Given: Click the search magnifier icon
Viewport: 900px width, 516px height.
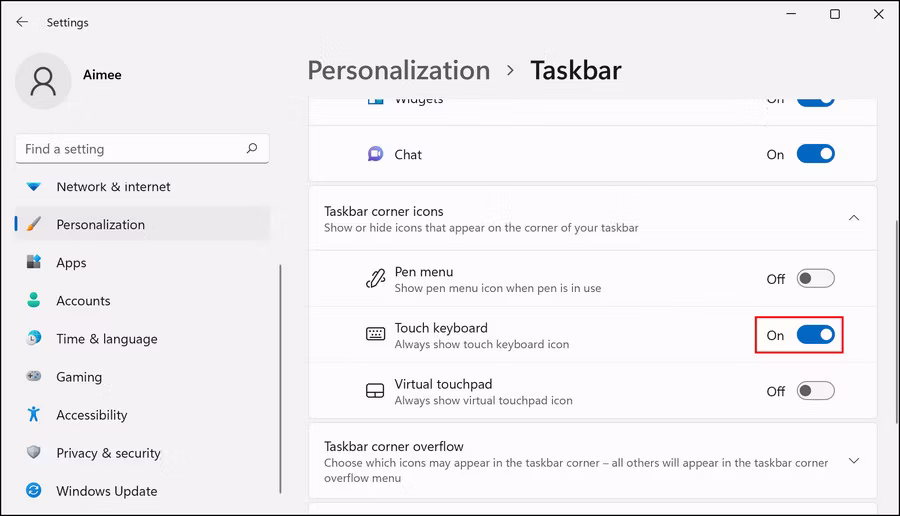Looking at the screenshot, I should [x=251, y=149].
